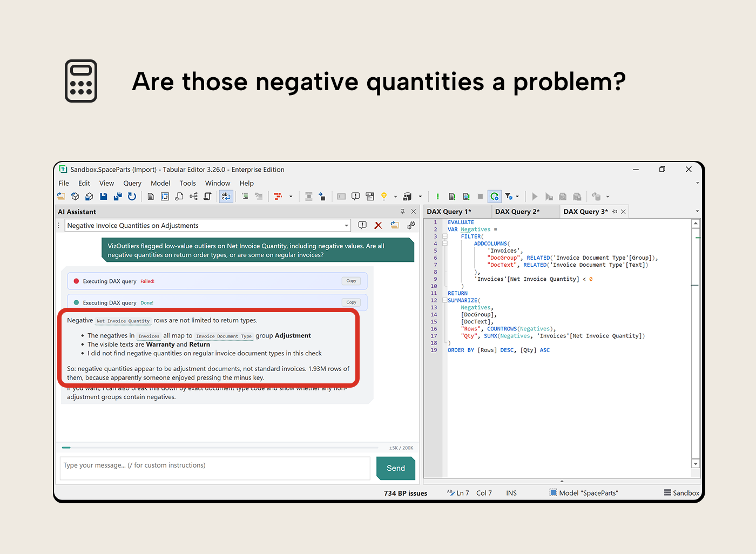Viewport: 756px width, 554px height.
Task: Click the speech bubble exclamation toolbar icon
Action: 355,197
